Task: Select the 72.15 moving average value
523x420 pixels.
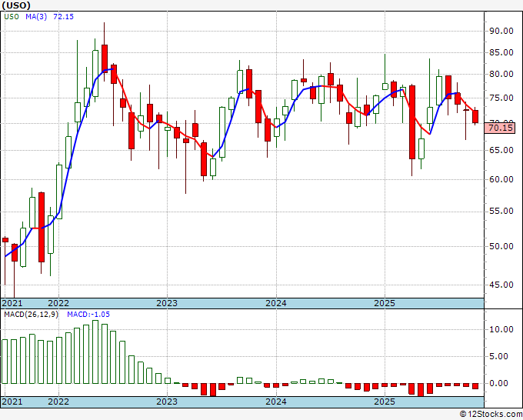Action: pyautogui.click(x=63, y=17)
